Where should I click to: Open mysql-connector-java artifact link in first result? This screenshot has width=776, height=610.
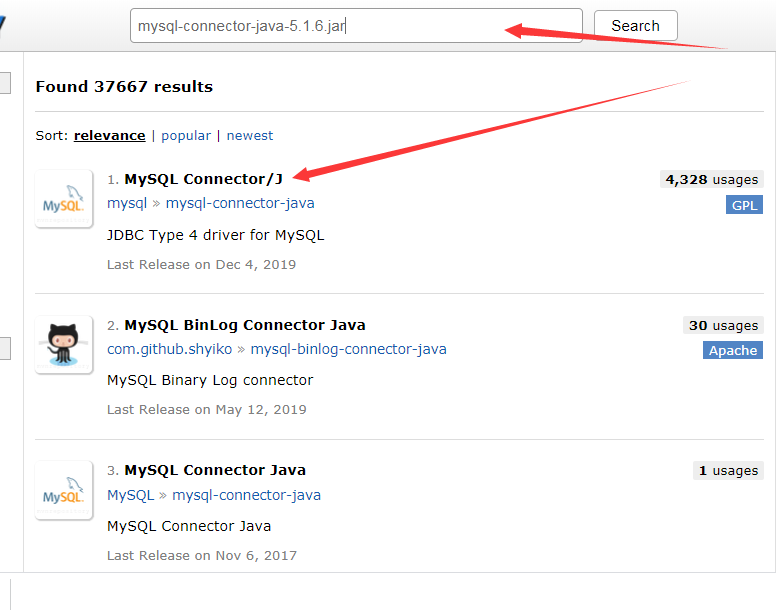pyautogui.click(x=240, y=203)
